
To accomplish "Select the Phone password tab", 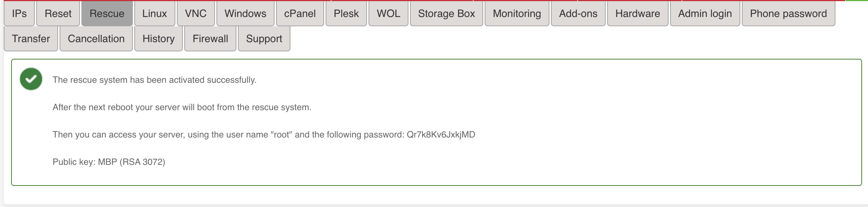I will tap(788, 14).
